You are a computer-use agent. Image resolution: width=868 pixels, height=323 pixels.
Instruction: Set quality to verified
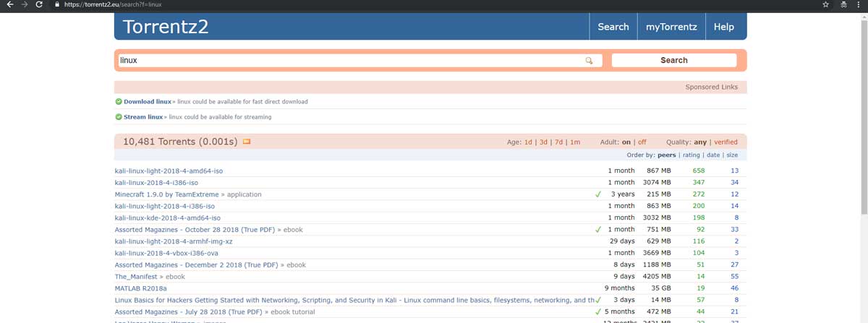726,142
